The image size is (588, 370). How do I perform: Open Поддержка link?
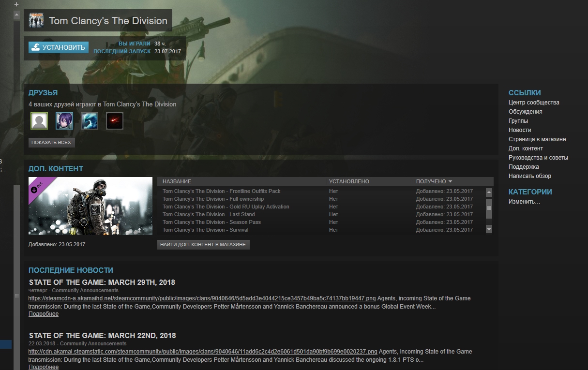(524, 167)
